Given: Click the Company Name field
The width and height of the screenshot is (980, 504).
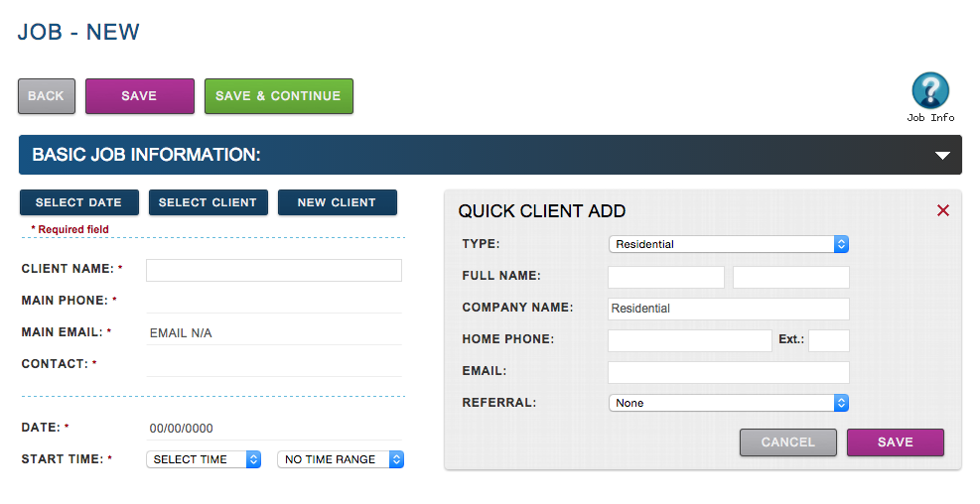Looking at the screenshot, I should point(728,309).
